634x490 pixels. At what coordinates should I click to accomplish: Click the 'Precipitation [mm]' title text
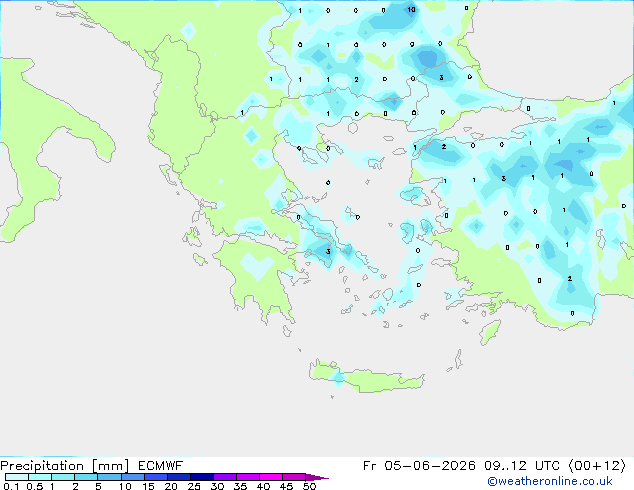(x=65, y=466)
